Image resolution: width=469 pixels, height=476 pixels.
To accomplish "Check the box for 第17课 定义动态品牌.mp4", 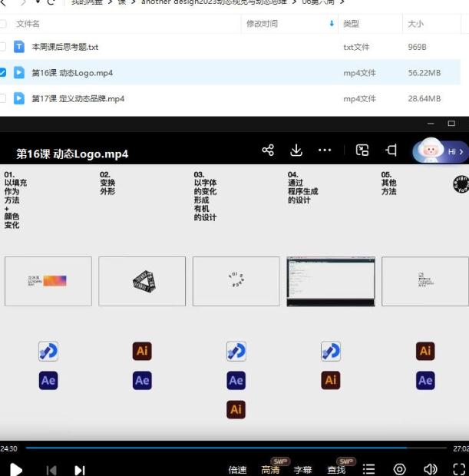I will coord(2,98).
